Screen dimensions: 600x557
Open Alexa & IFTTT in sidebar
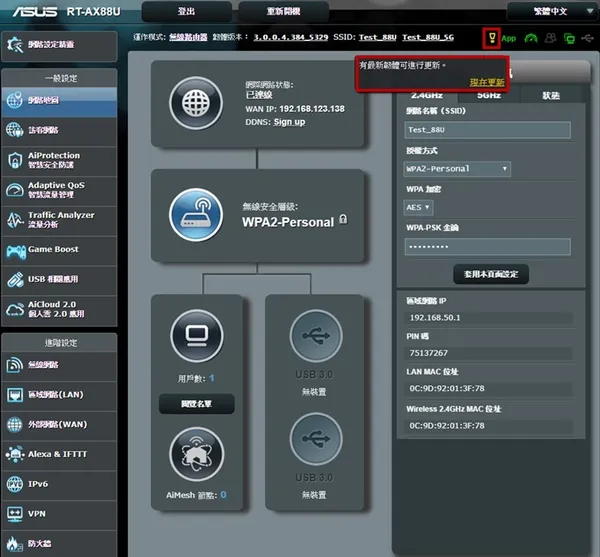pyautogui.click(x=59, y=455)
